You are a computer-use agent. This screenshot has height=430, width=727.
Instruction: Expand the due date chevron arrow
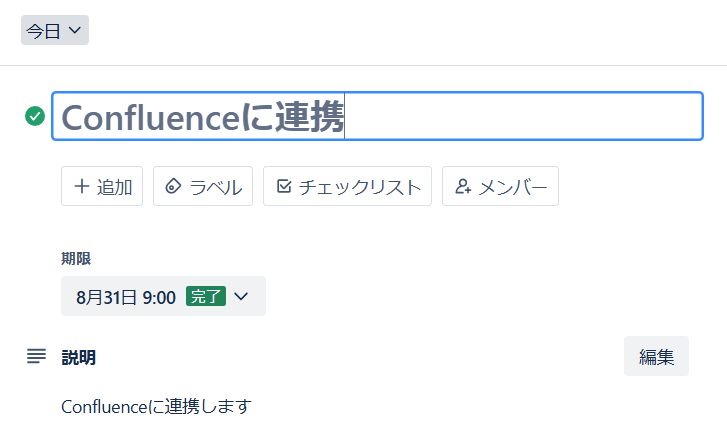tap(241, 297)
